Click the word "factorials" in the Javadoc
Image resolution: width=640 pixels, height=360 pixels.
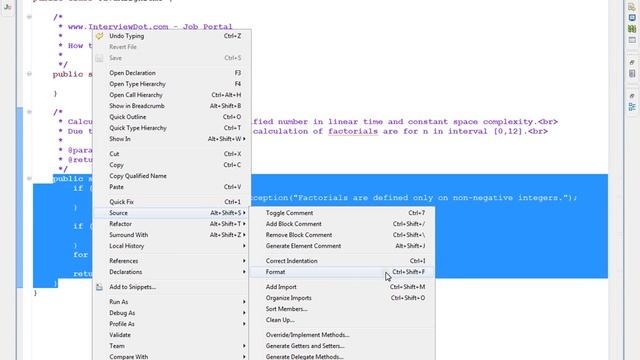(x=353, y=131)
